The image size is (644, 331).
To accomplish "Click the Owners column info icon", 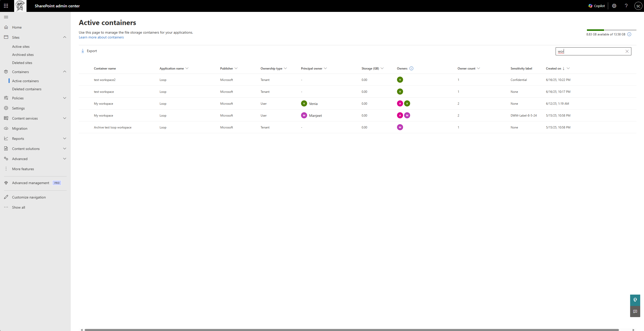I will click(411, 69).
